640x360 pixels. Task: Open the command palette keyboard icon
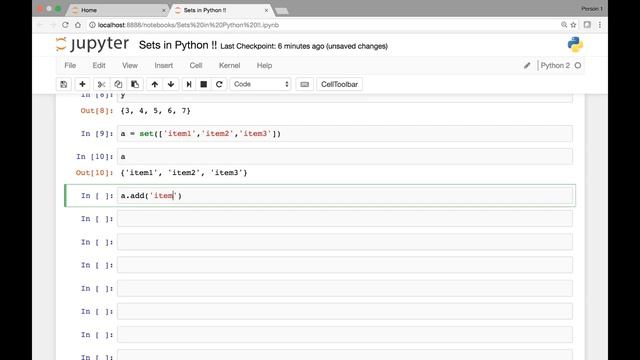coord(304,84)
